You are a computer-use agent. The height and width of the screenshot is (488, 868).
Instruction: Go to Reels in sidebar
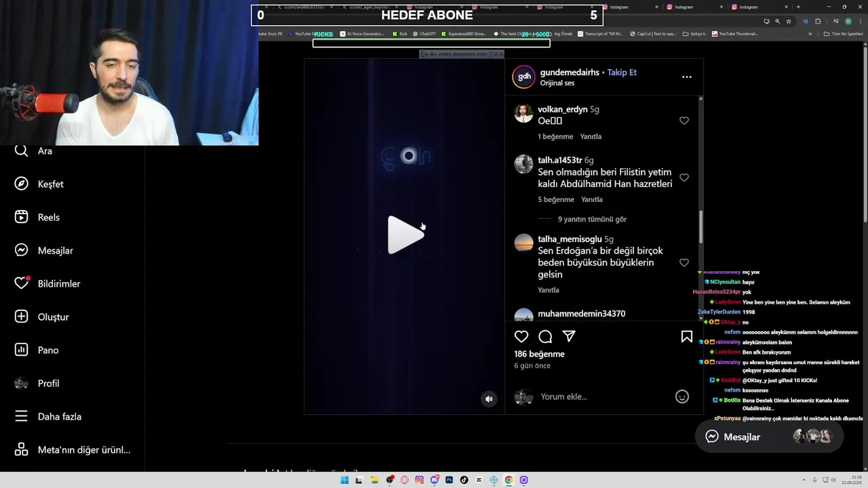[x=37, y=218]
